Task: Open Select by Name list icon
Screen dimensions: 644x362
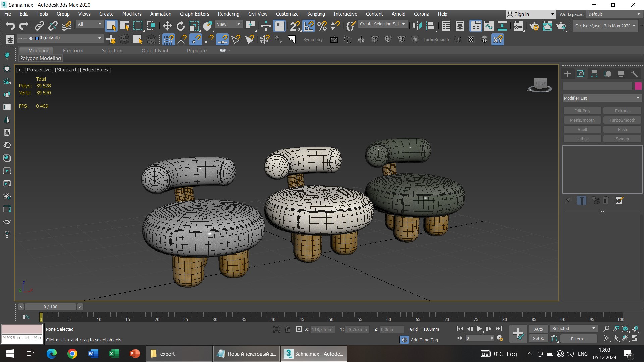Action: point(125,26)
